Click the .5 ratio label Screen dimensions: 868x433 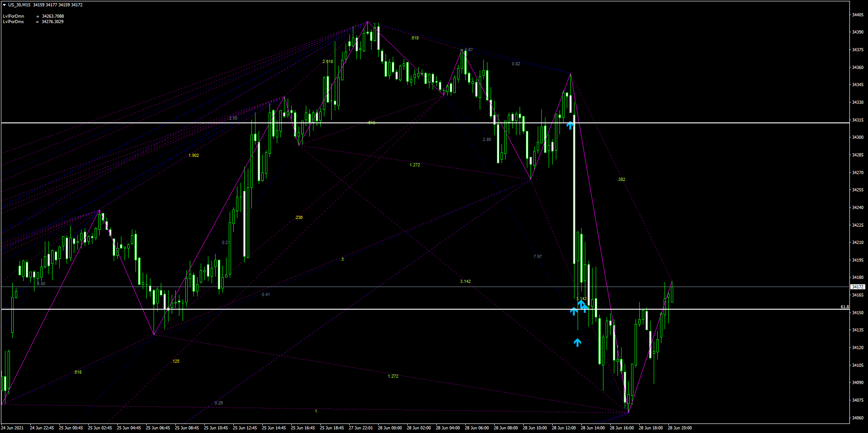342,259
